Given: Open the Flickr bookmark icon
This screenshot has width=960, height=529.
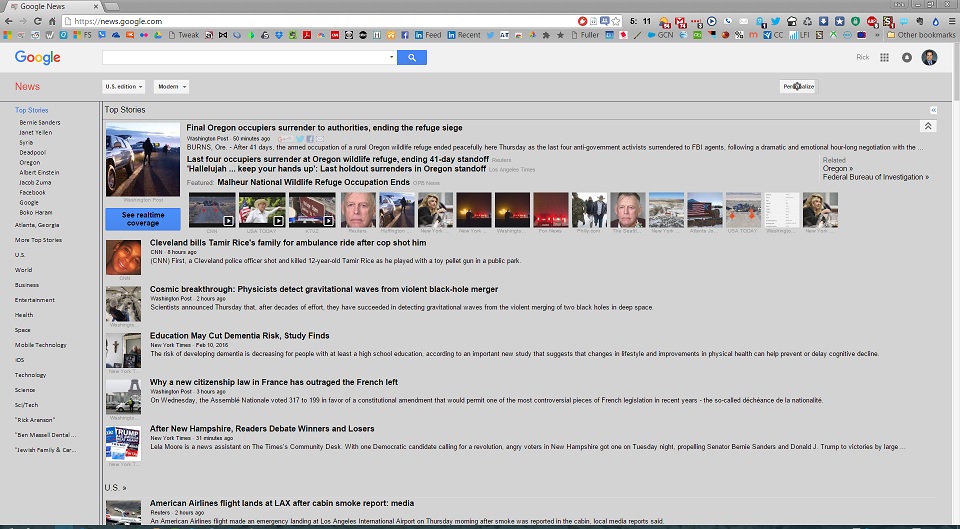Looking at the screenshot, I should (x=143, y=36).
